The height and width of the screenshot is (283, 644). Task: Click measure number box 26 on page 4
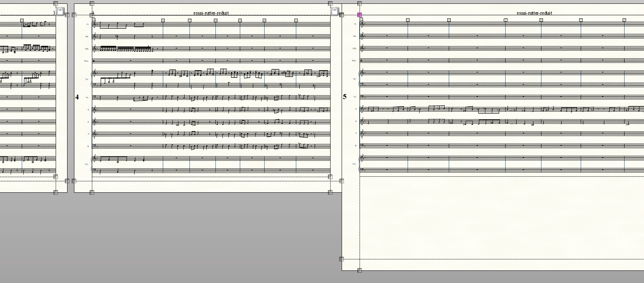(x=163, y=20)
